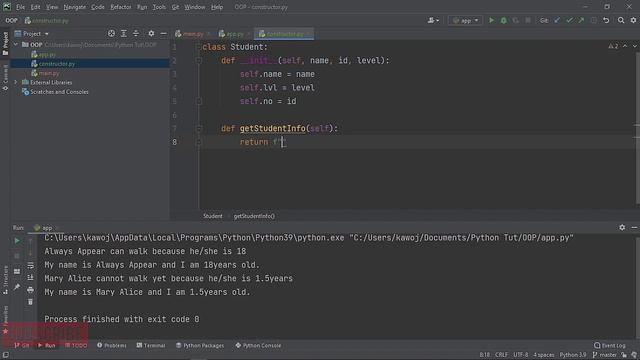Collapse the OOP root folder

point(16,44)
